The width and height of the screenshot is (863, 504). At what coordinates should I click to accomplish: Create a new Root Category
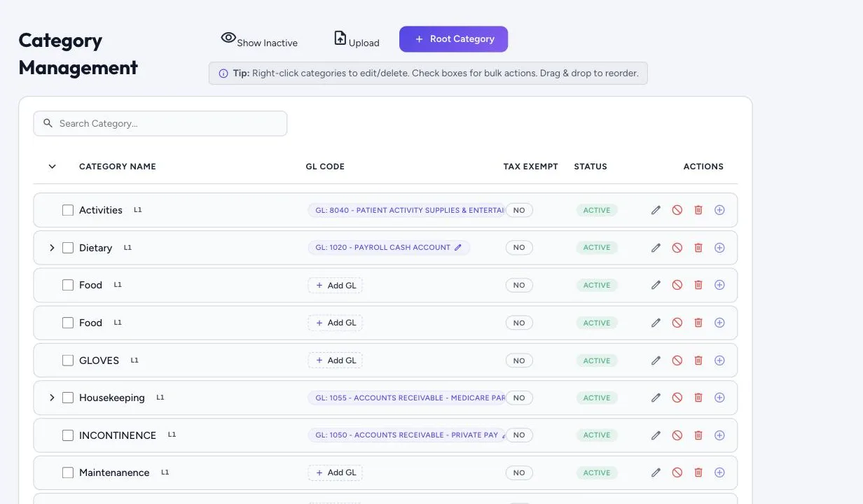(x=453, y=39)
